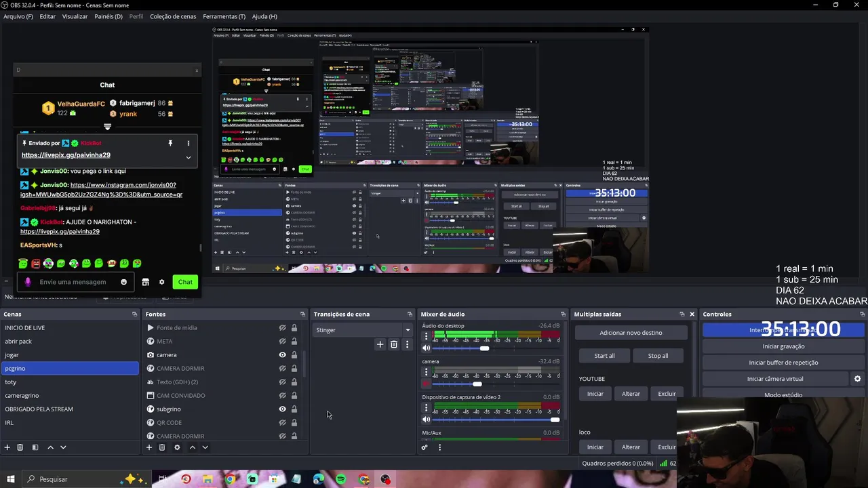This screenshot has height=488, width=868.
Task: Toggle lock on the camera source
Action: pyautogui.click(x=294, y=355)
